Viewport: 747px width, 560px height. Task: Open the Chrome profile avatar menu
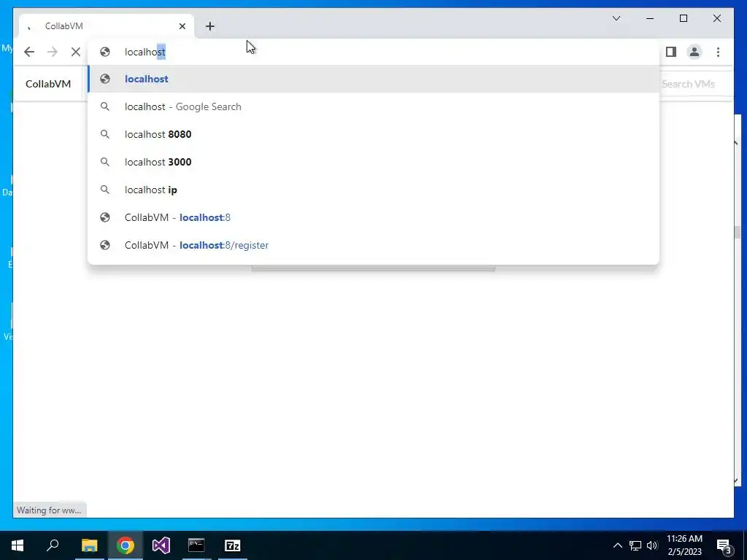click(694, 52)
